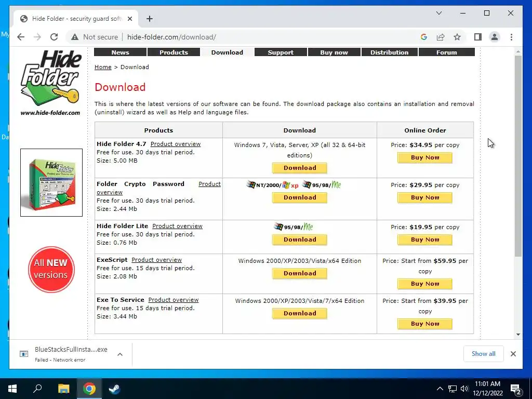Click the scrollbar down arrow
Viewport: 532px width, 399px height.
coord(518,335)
